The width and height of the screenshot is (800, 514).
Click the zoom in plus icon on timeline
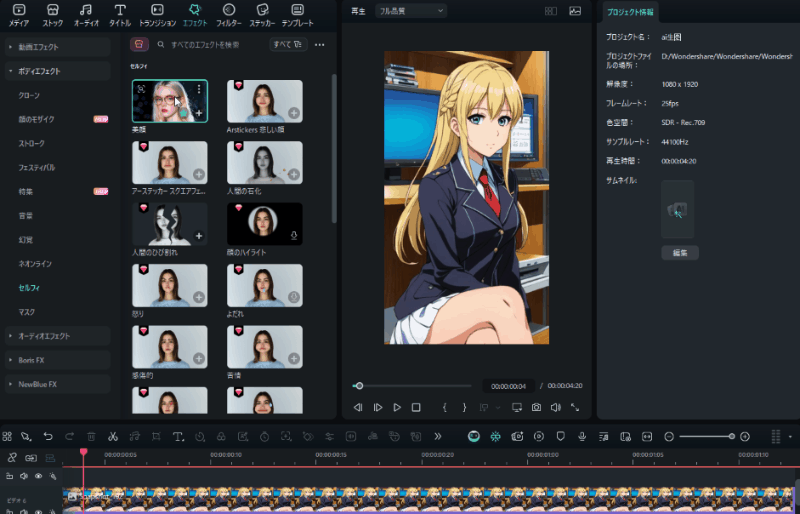745,436
